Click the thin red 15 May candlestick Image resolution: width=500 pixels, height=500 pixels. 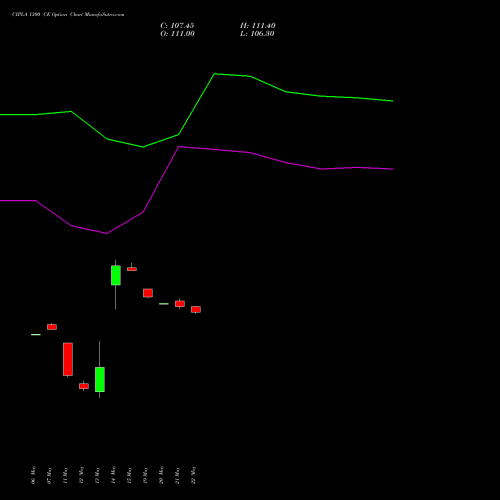(132, 269)
